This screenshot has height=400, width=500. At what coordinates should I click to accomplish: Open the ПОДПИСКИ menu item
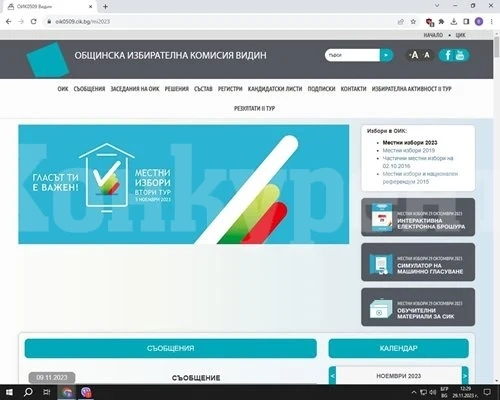(321, 89)
